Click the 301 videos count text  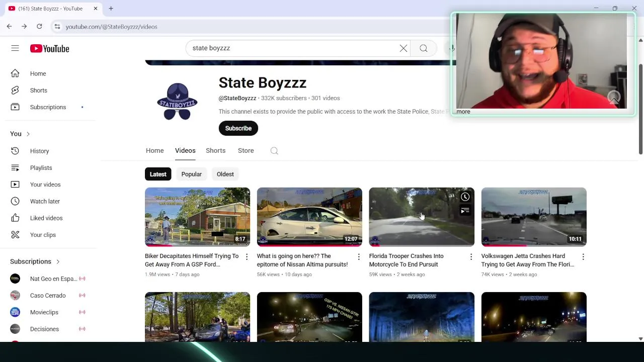[326, 98]
